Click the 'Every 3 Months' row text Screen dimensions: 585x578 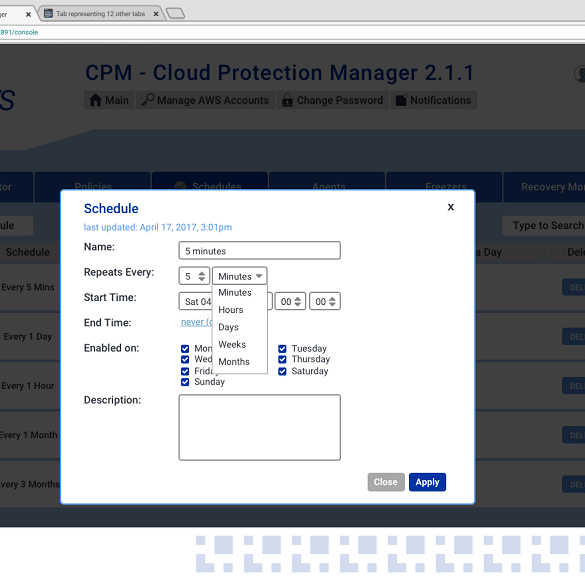click(29, 484)
